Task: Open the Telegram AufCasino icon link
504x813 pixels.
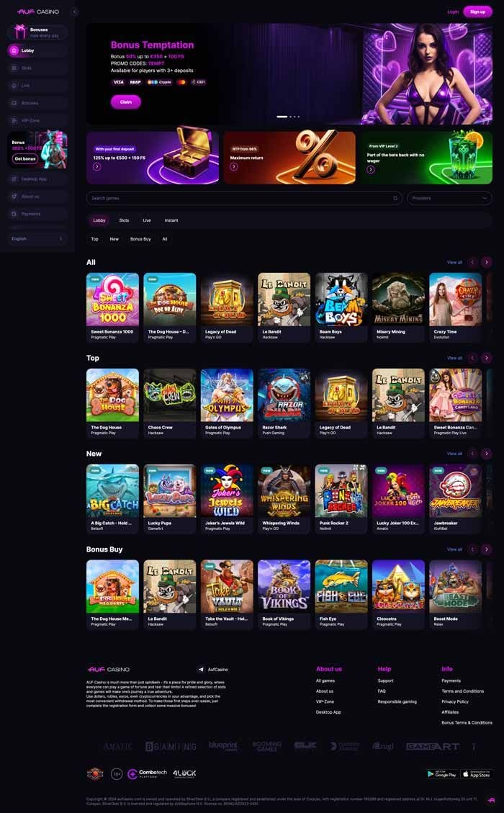Action: (201, 670)
